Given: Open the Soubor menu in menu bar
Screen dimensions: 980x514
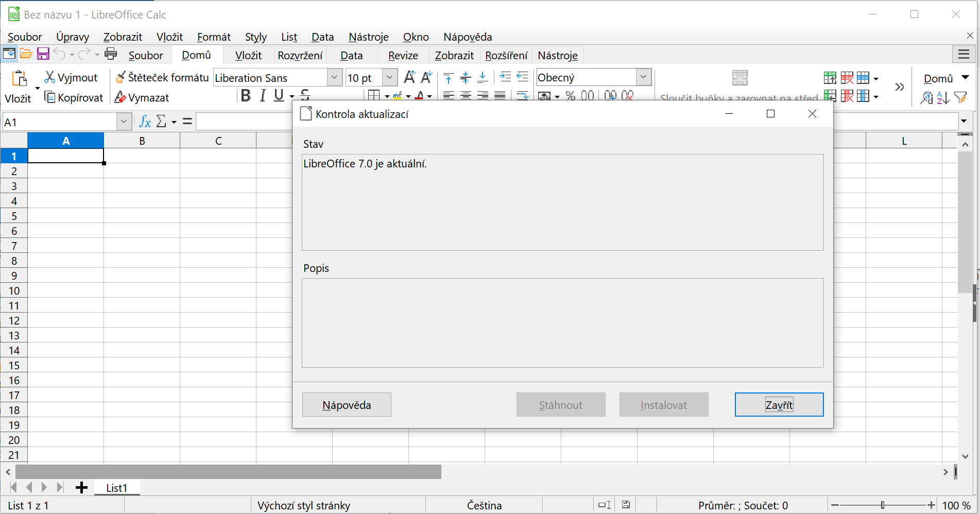Looking at the screenshot, I should tap(25, 37).
